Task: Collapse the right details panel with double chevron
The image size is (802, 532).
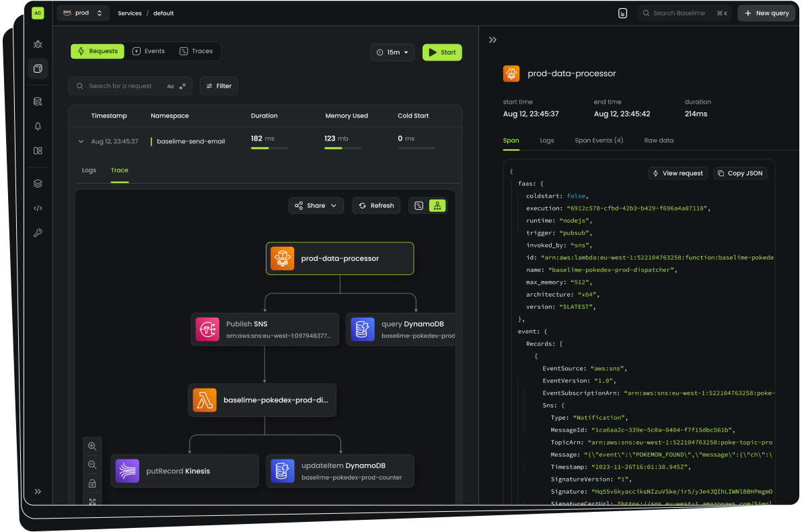Action: tap(493, 40)
